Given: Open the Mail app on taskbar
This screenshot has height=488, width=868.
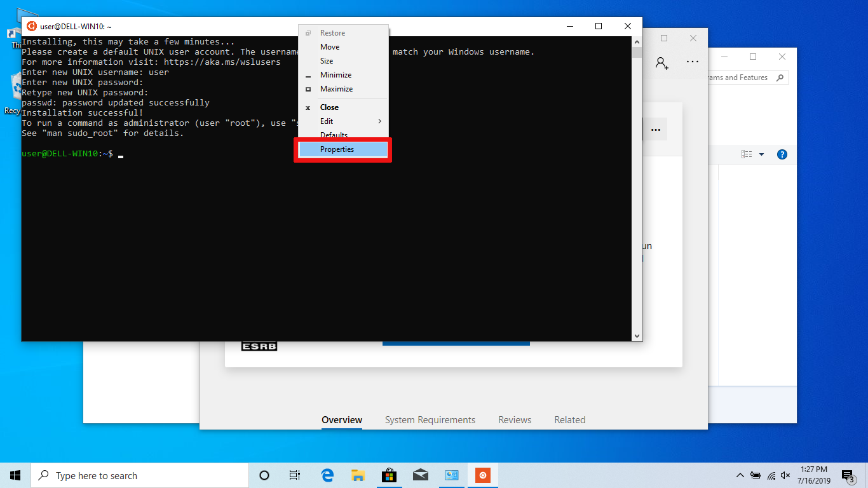Looking at the screenshot, I should click(x=420, y=475).
